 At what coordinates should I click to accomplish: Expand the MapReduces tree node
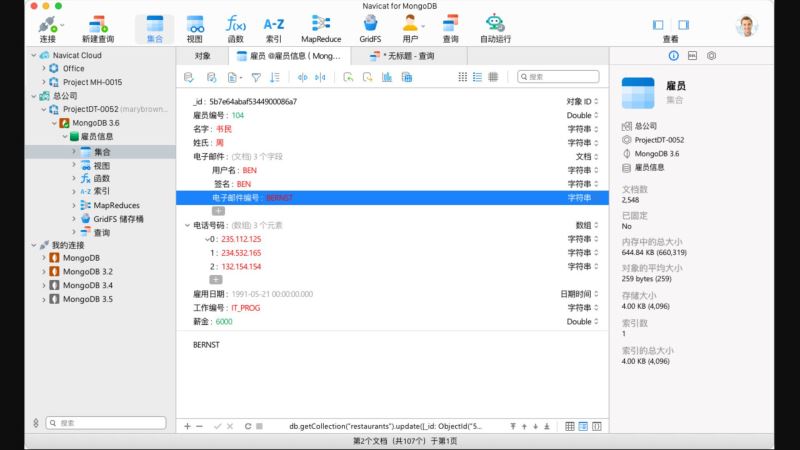[74, 205]
